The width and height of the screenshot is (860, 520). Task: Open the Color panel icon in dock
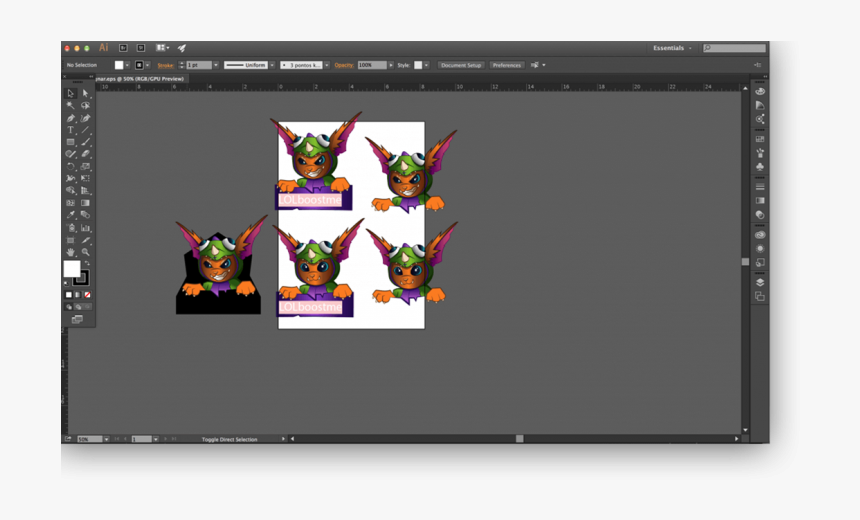pyautogui.click(x=760, y=91)
